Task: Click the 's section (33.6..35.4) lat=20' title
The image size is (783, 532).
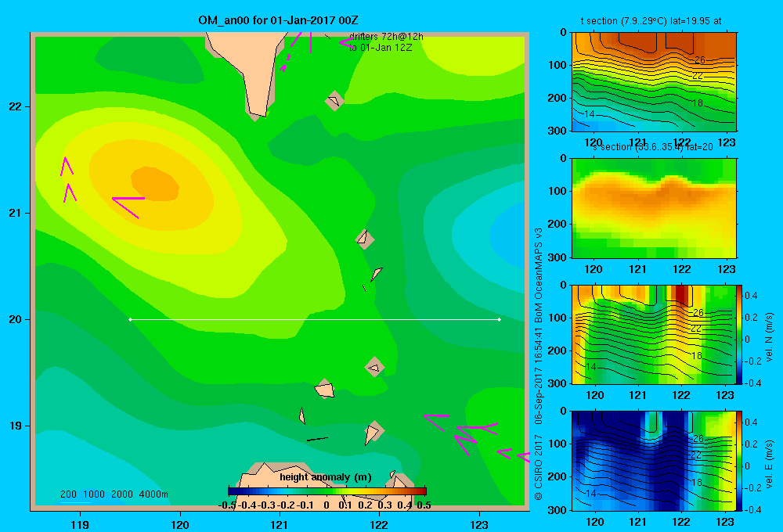Action: click(653, 147)
